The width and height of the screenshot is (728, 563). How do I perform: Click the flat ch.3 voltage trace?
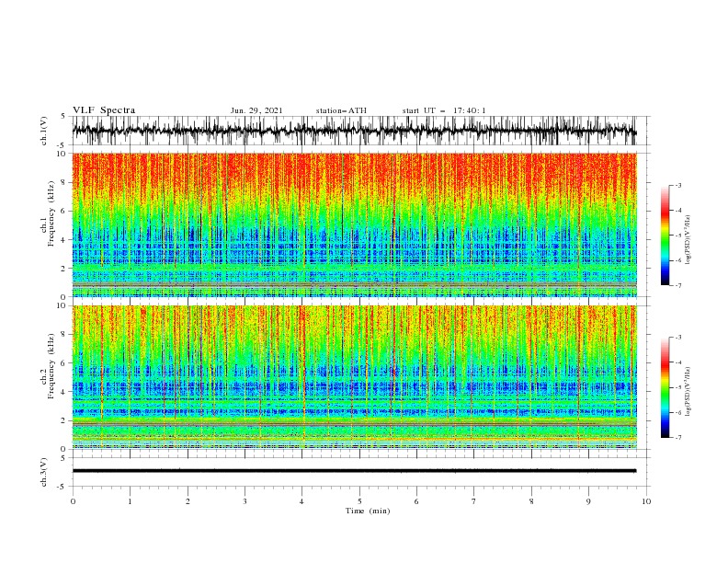(354, 471)
